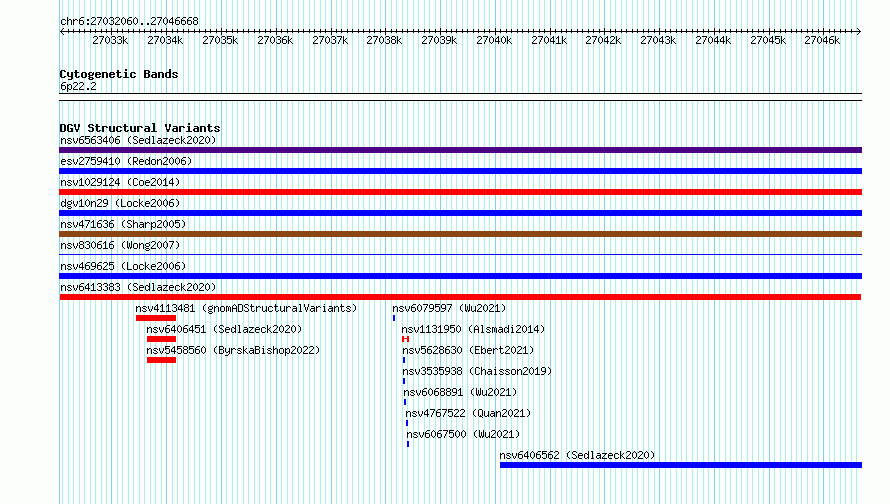Click the nsv6563406 (Sedlazeck2020) variant label

pyautogui.click(x=138, y=140)
